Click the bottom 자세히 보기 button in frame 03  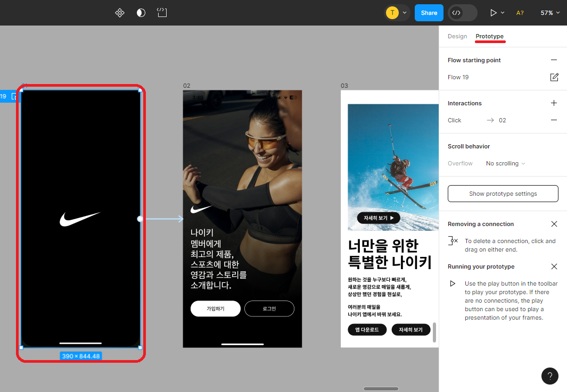(411, 329)
